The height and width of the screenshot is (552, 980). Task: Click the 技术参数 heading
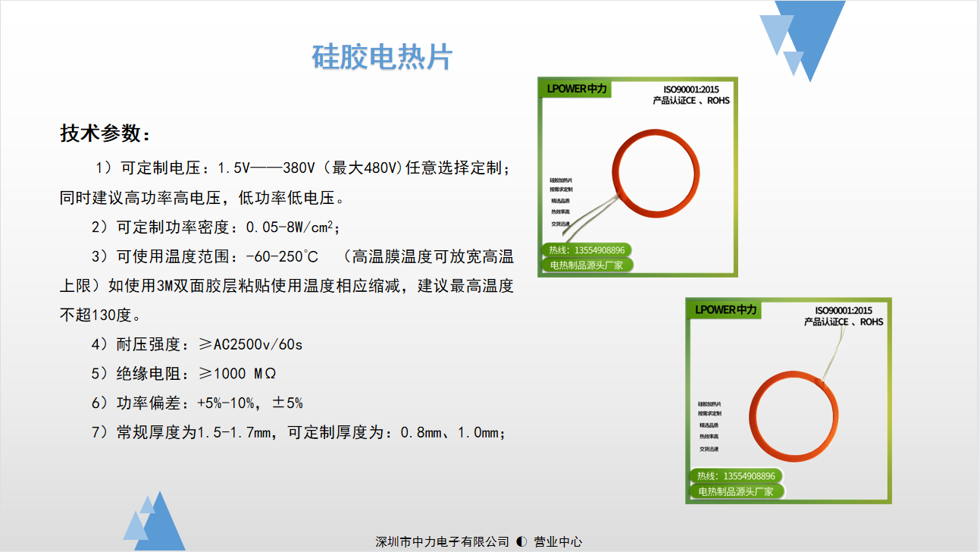(x=105, y=133)
